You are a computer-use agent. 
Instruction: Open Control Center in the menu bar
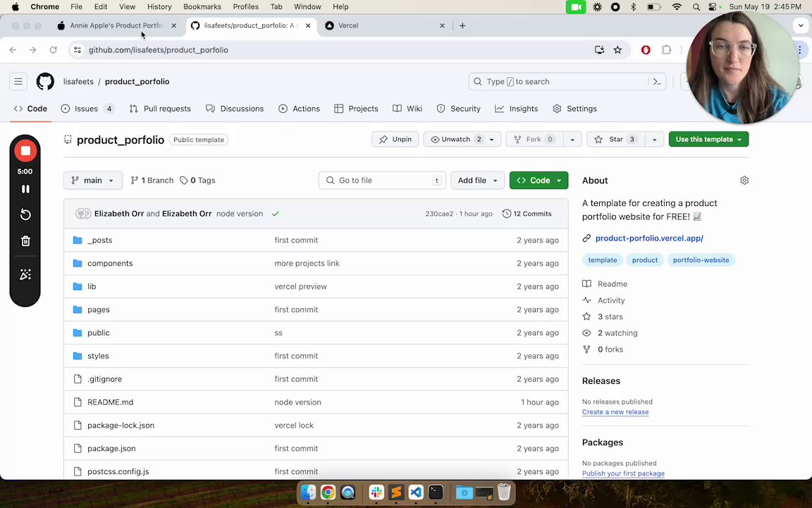click(713, 7)
